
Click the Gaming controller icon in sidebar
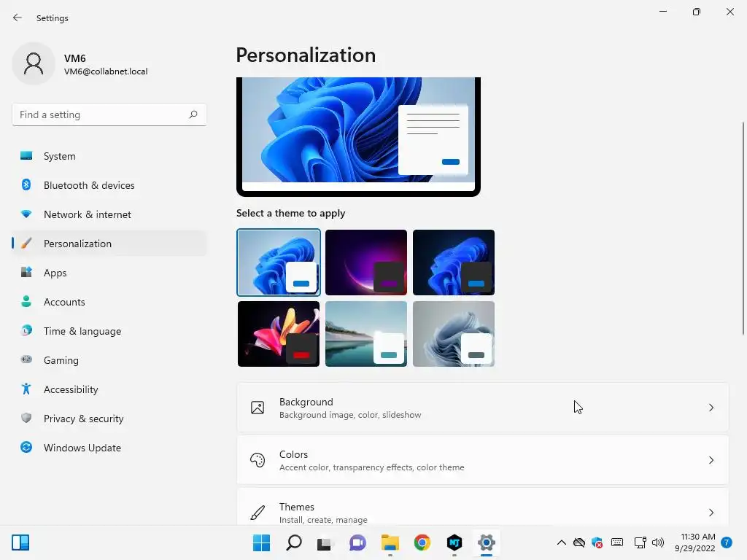click(x=26, y=359)
